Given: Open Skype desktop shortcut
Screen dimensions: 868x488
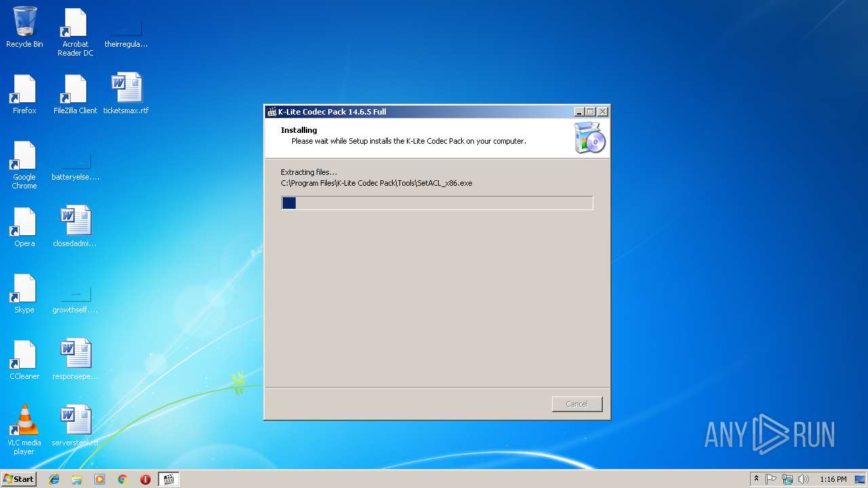Looking at the screenshot, I should [24, 293].
